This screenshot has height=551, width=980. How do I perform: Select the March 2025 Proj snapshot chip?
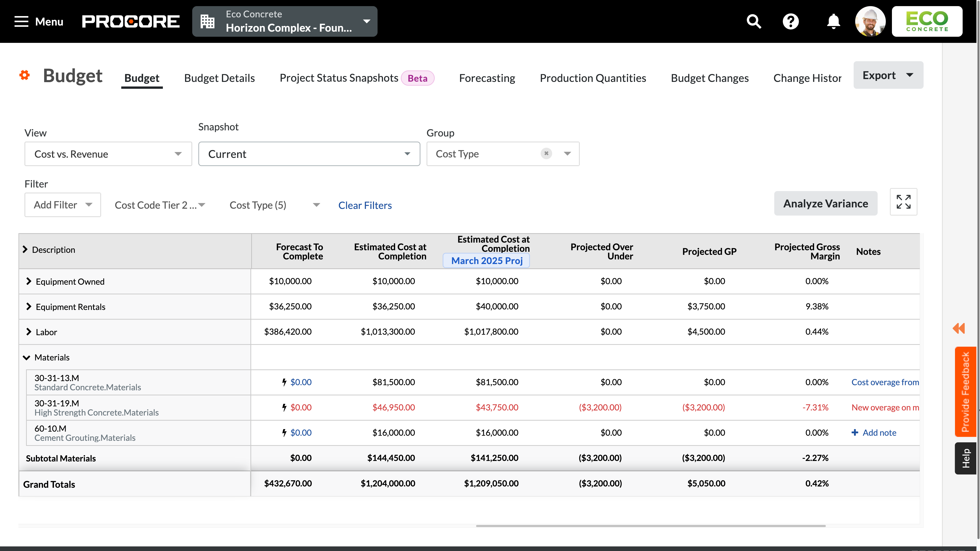pyautogui.click(x=486, y=261)
